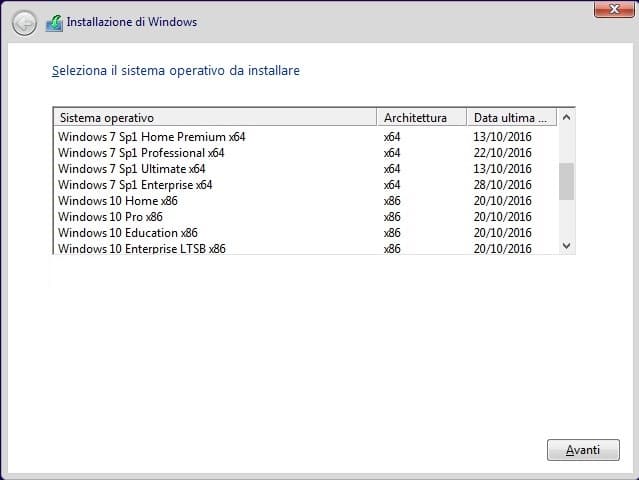
Task: Select Windows 7 Sp1 Enterprise x64
Action: point(306,185)
